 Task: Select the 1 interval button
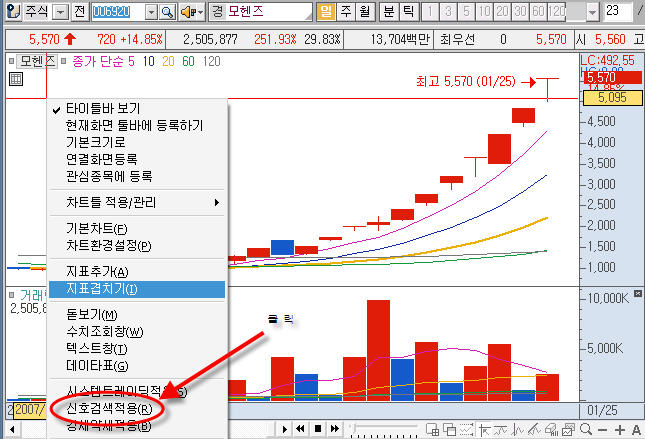pos(430,12)
